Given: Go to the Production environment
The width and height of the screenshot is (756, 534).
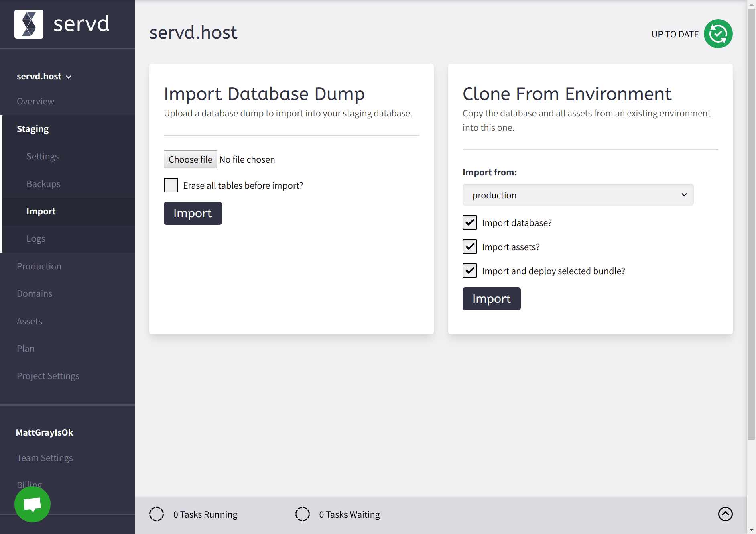Looking at the screenshot, I should tap(39, 266).
